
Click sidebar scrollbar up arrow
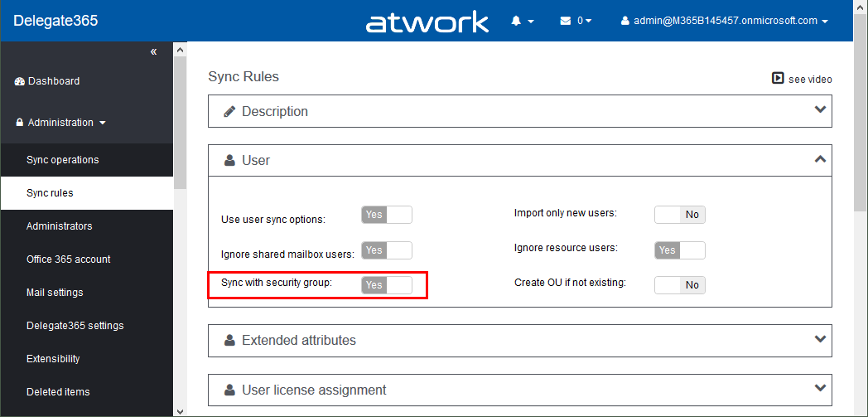180,49
